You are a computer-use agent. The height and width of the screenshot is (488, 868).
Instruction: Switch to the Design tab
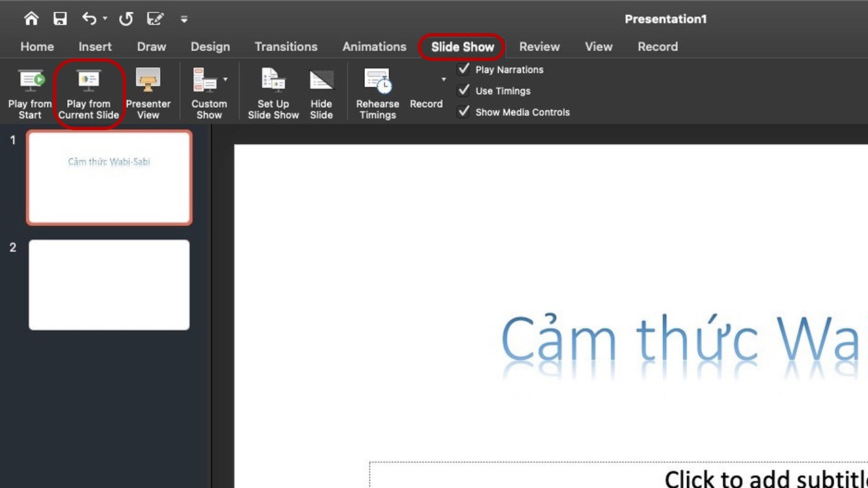210,47
